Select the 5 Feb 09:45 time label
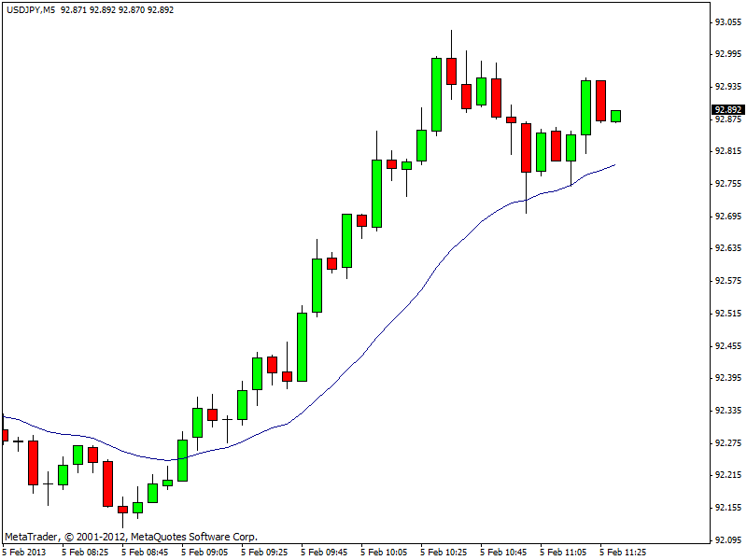 [x=325, y=552]
